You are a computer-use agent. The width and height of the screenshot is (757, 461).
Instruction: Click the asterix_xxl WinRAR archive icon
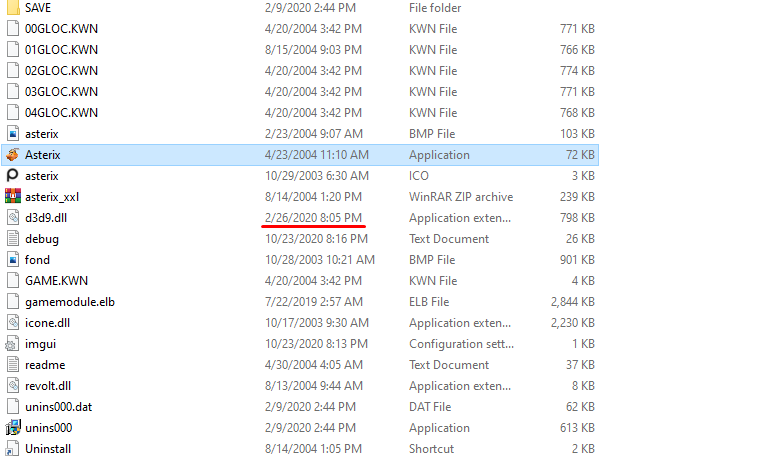click(x=13, y=196)
